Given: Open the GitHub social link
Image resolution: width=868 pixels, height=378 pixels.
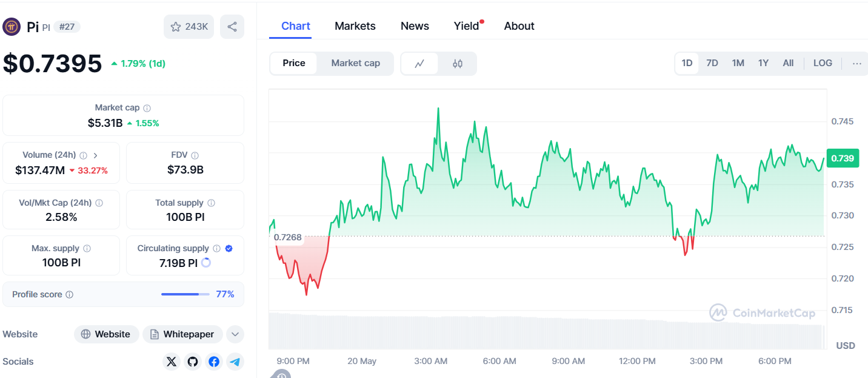Looking at the screenshot, I should tap(193, 362).
